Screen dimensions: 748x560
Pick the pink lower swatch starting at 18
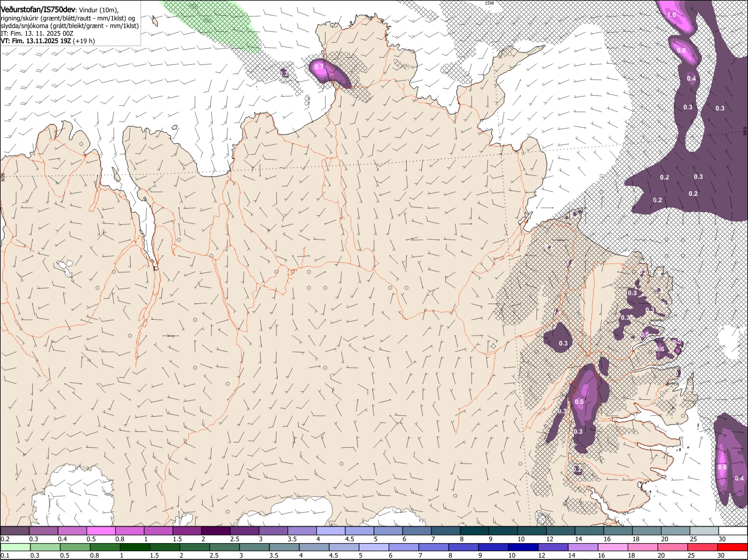(643, 547)
